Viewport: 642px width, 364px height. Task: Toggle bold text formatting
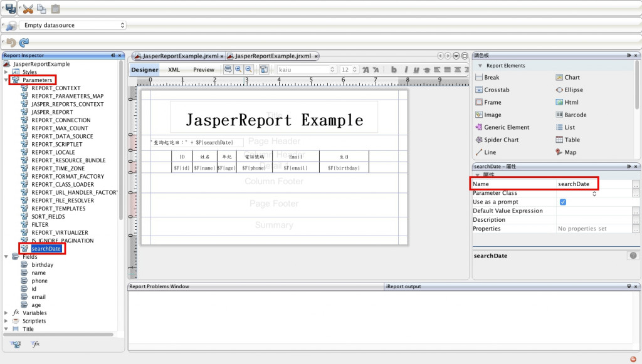[x=394, y=70]
